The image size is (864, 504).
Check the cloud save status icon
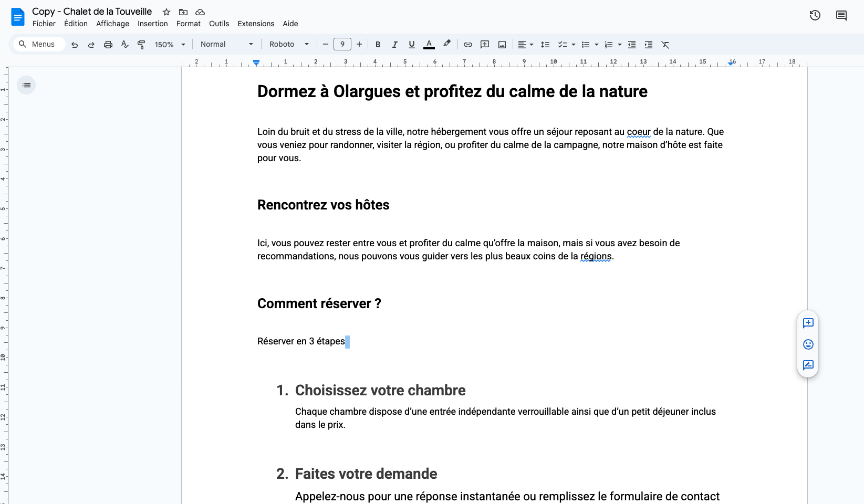click(200, 12)
